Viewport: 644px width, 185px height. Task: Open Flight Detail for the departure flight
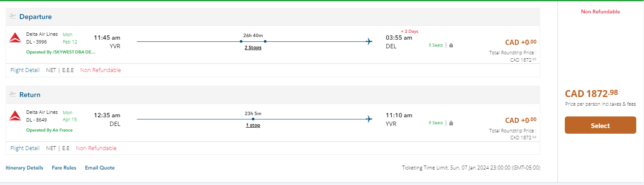pos(25,70)
